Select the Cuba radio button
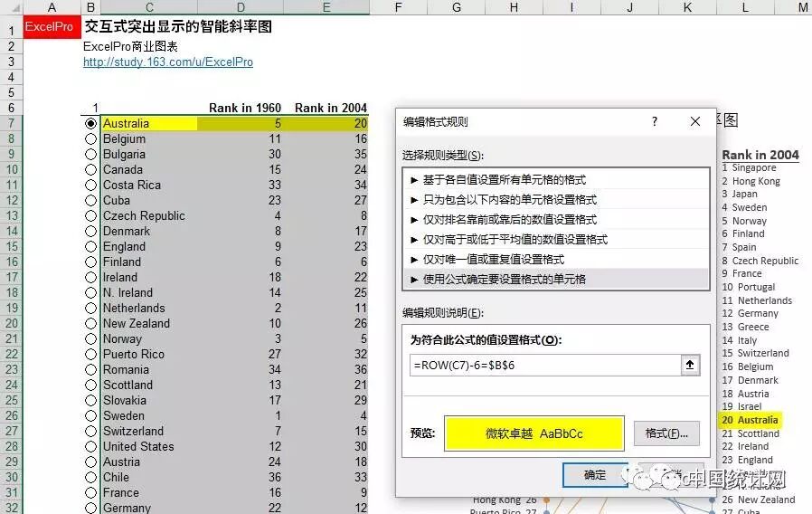The height and width of the screenshot is (514, 812). point(90,201)
